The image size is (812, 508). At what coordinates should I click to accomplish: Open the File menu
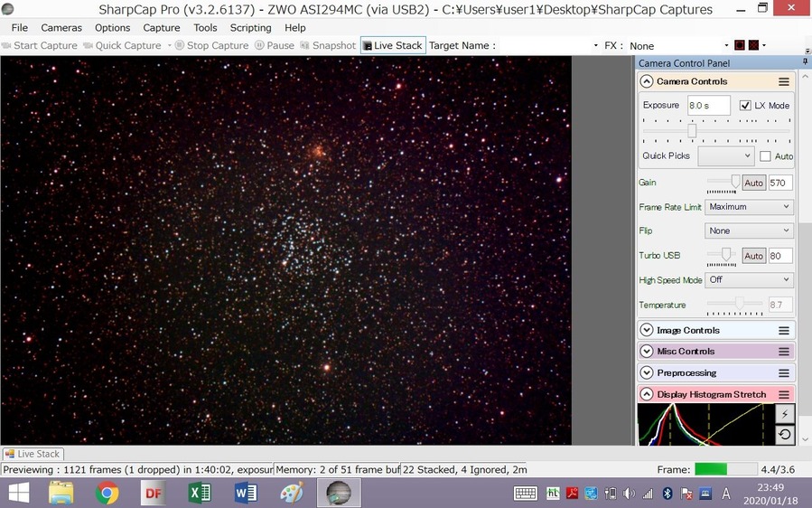point(20,27)
